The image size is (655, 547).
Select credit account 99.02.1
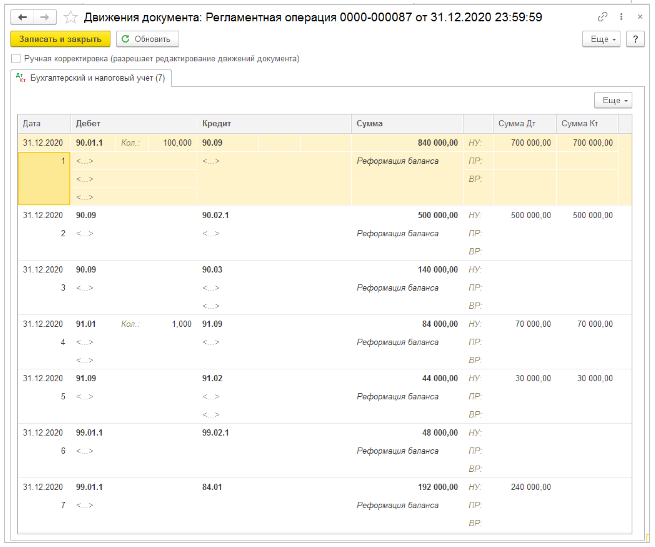coord(216,433)
